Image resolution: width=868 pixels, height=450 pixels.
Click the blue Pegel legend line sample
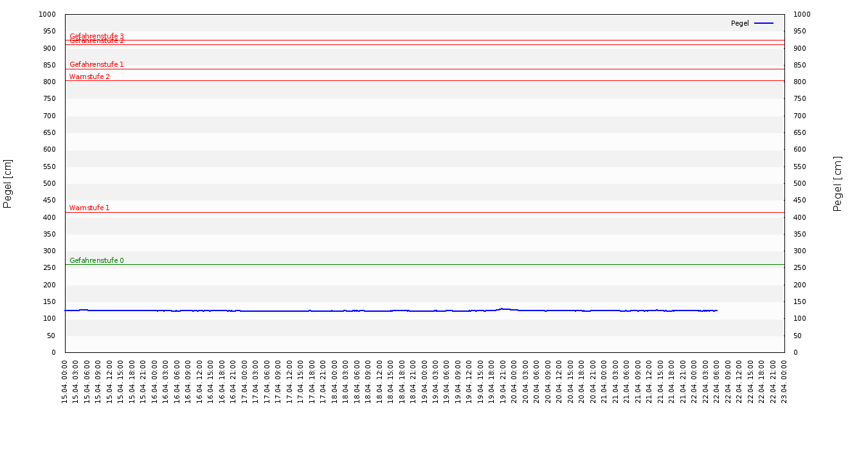pyautogui.click(x=764, y=23)
